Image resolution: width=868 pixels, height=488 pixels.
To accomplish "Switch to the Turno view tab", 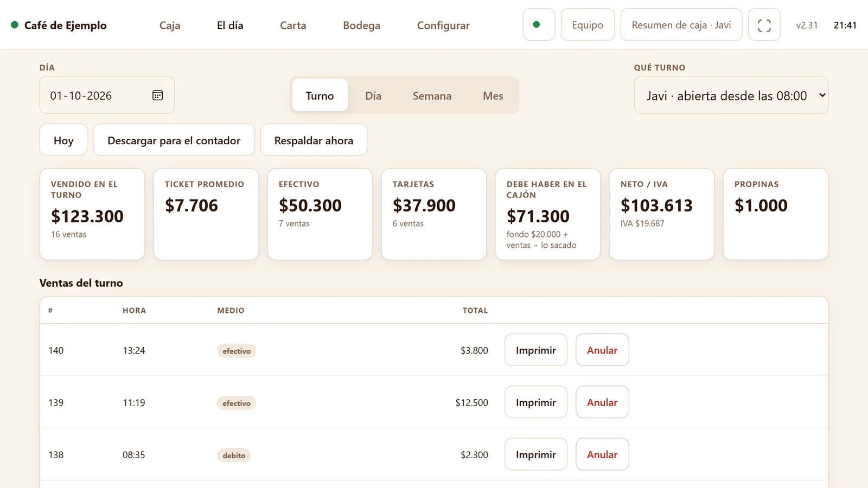I will pyautogui.click(x=320, y=95).
